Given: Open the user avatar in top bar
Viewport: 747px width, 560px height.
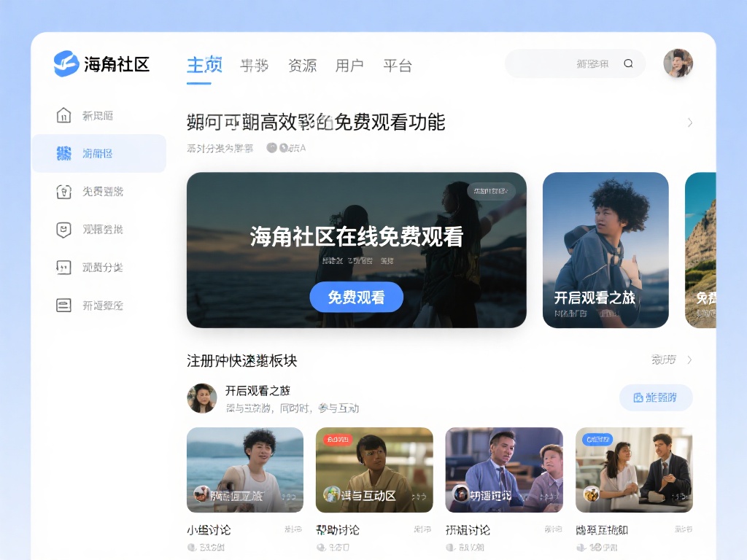Looking at the screenshot, I should point(678,63).
